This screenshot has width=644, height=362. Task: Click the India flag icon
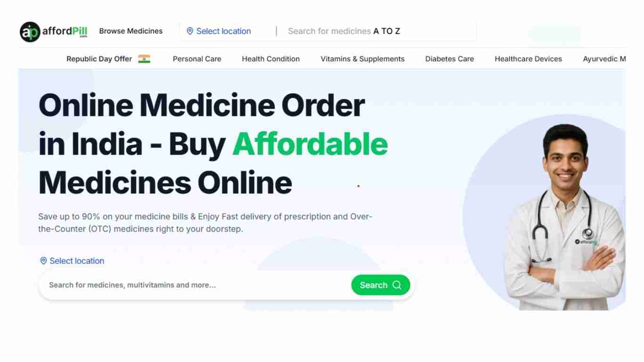144,59
